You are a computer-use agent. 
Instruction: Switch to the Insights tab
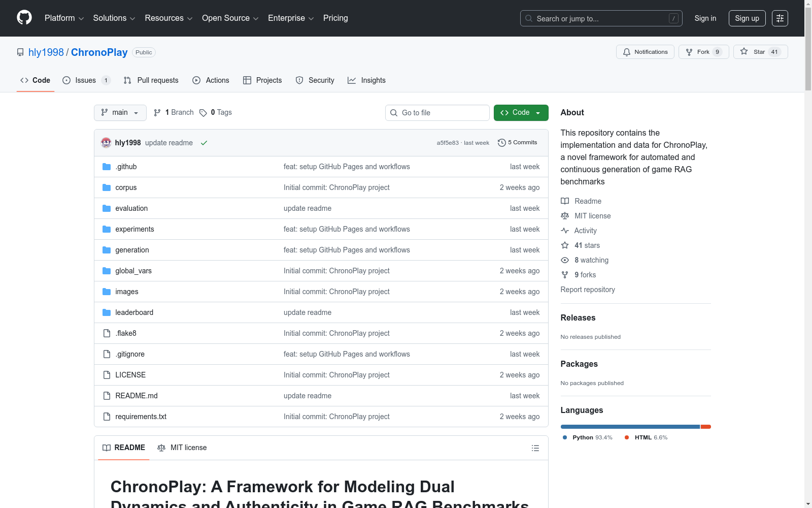point(367,80)
